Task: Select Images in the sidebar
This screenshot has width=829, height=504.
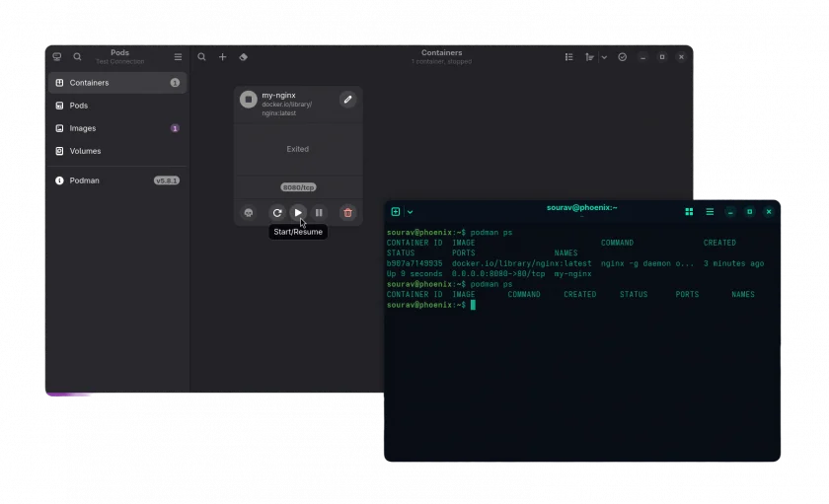Action: click(x=117, y=128)
